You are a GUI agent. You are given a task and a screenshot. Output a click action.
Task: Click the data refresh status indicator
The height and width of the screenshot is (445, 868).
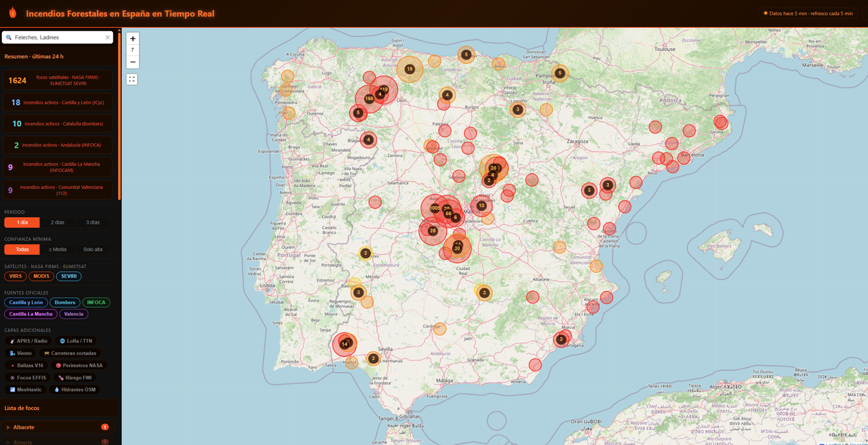pos(808,13)
